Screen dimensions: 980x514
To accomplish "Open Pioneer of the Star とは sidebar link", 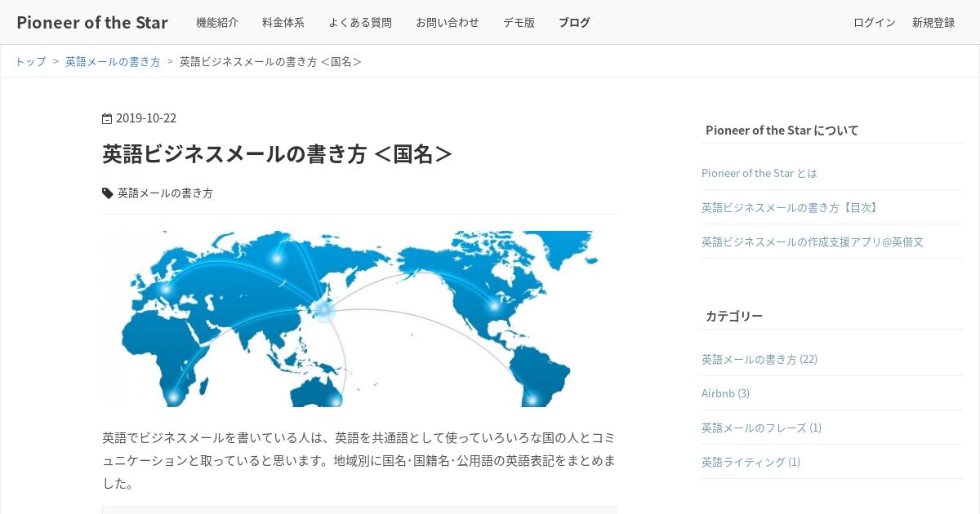I will (759, 173).
